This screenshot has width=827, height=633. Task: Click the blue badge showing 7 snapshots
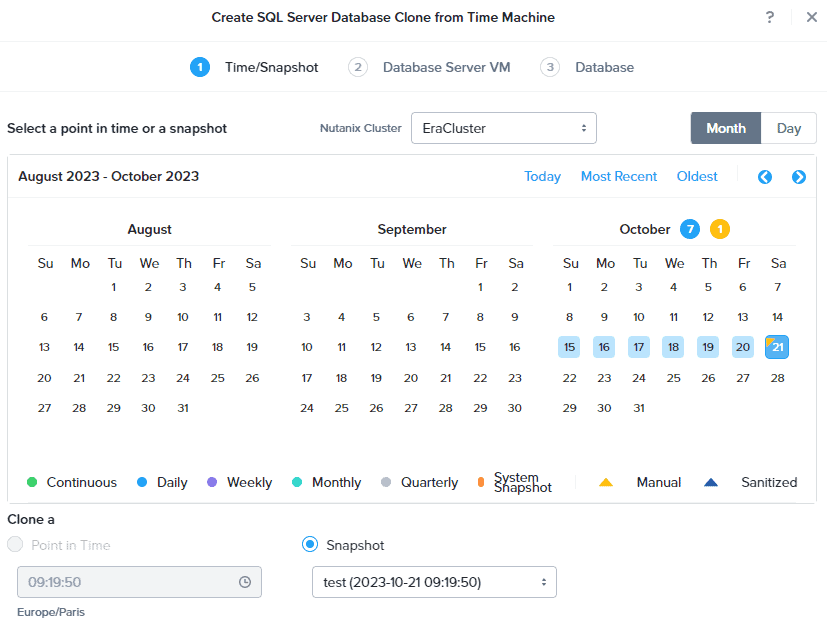tap(689, 229)
